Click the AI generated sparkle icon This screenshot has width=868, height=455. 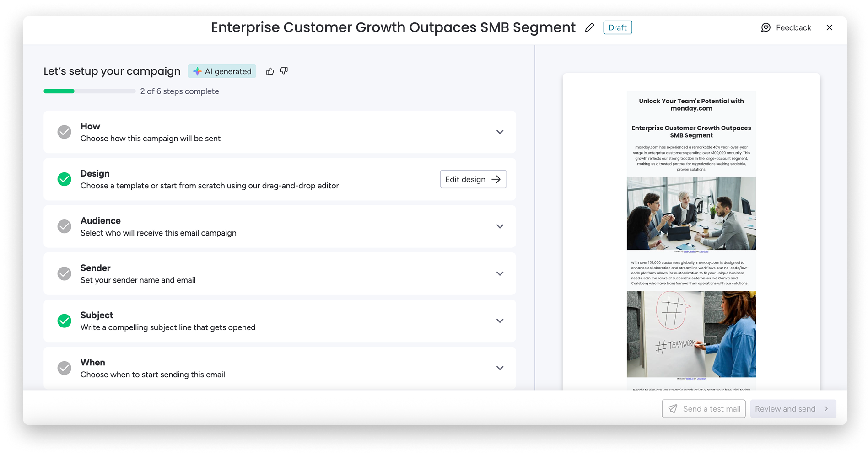coord(197,71)
